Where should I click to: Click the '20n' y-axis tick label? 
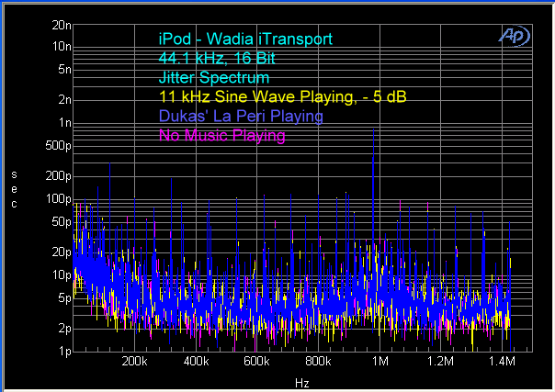click(62, 25)
